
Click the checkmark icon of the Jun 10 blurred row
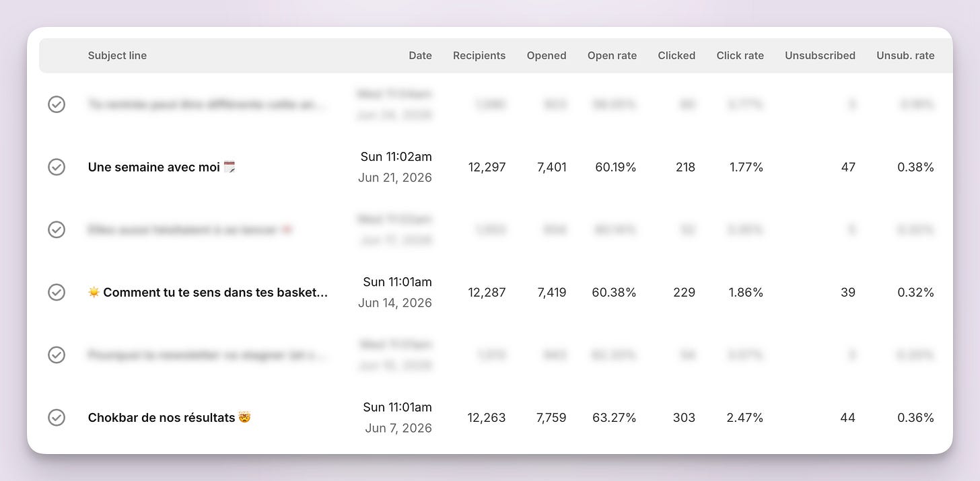57,355
